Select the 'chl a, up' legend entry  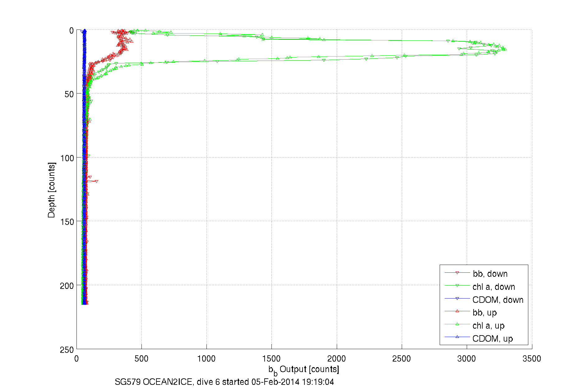(488, 326)
